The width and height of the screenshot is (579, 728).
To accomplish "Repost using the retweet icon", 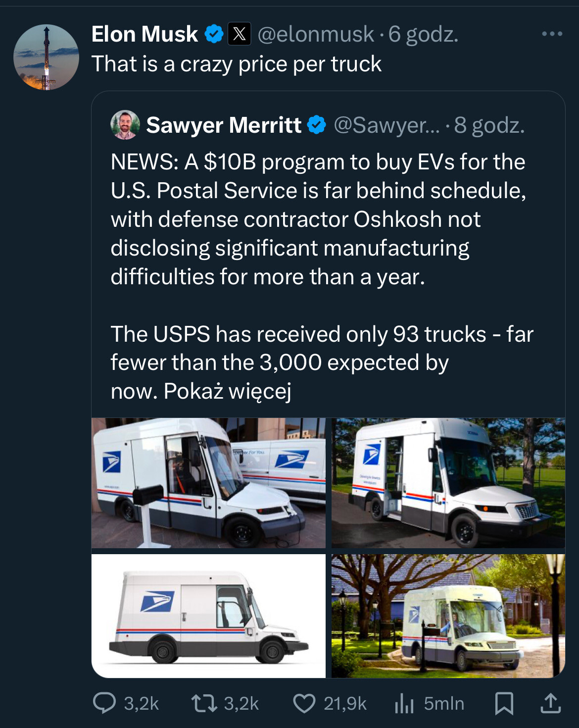I will (204, 703).
